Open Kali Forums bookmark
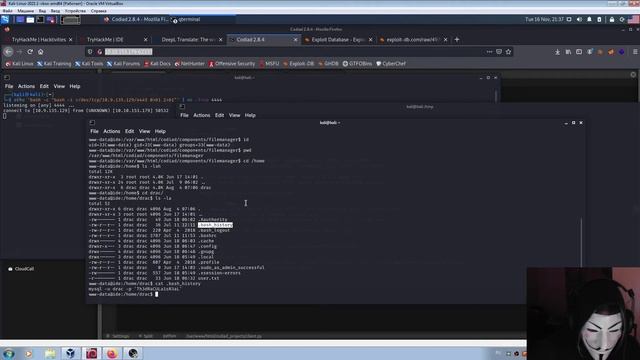This screenshot has width=640, height=360. [123, 64]
